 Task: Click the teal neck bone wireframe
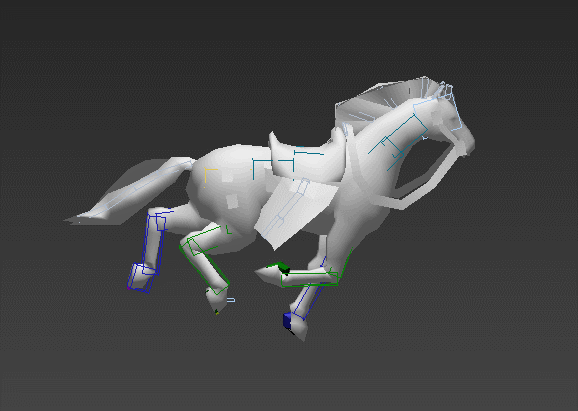coord(400,142)
